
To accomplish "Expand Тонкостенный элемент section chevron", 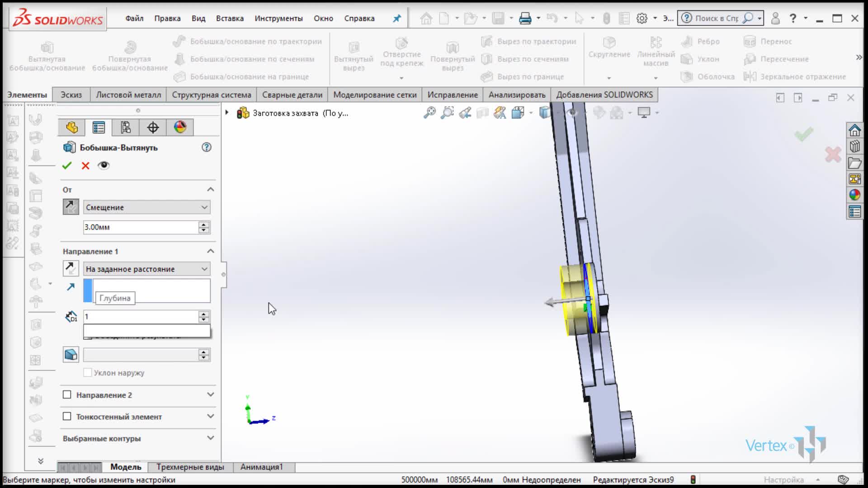I will coord(211,416).
